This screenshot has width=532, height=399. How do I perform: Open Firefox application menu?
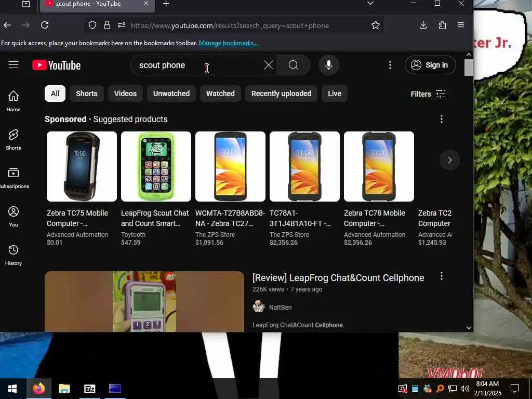pos(461,25)
